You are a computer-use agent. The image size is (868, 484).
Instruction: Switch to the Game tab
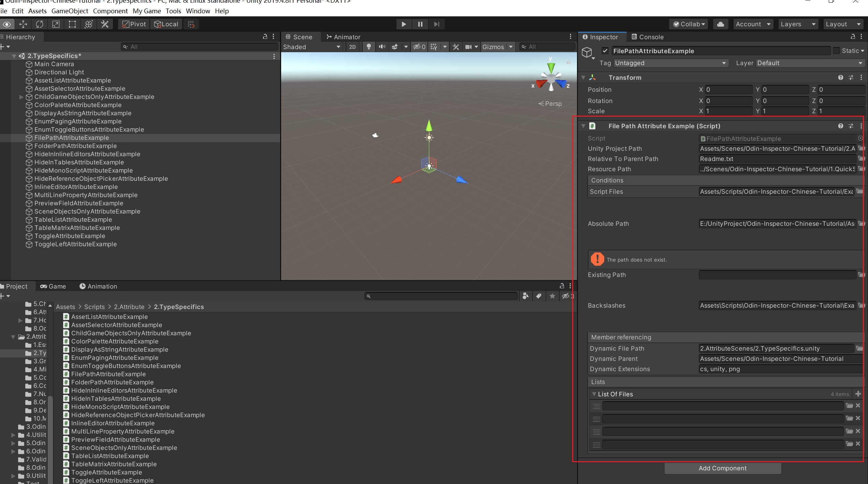53,286
